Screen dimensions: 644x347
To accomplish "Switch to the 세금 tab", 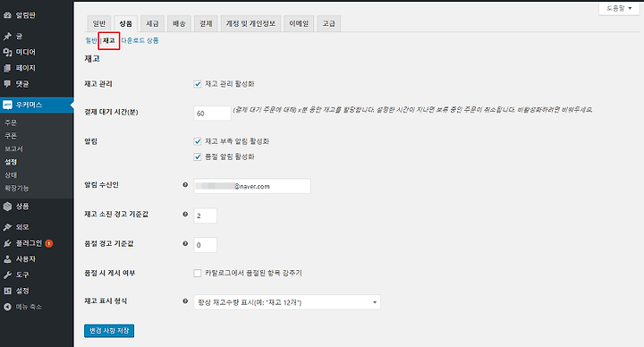I will tap(152, 24).
